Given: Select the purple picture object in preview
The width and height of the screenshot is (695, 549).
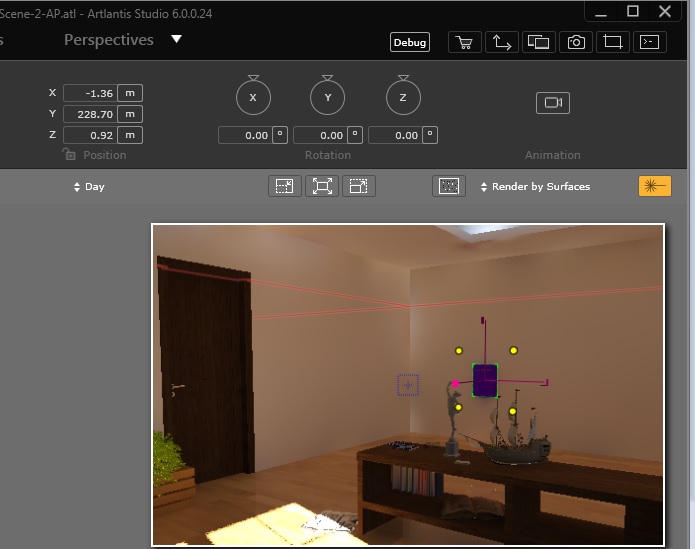Looking at the screenshot, I should click(484, 381).
